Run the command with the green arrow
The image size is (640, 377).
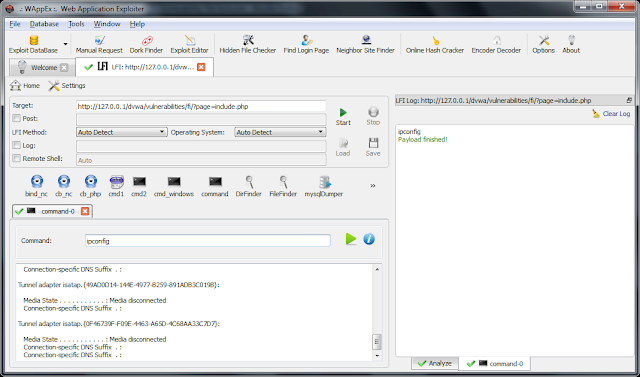(351, 239)
